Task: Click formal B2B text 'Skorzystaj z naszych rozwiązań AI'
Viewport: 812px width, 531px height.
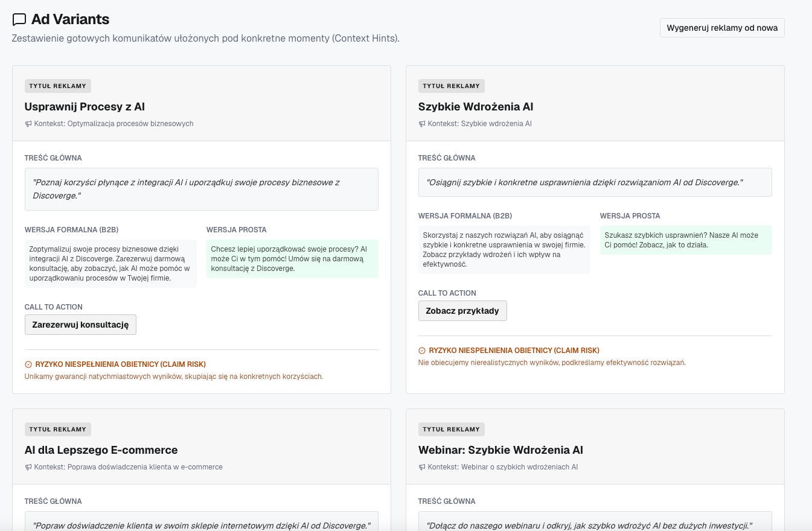Action: point(504,250)
